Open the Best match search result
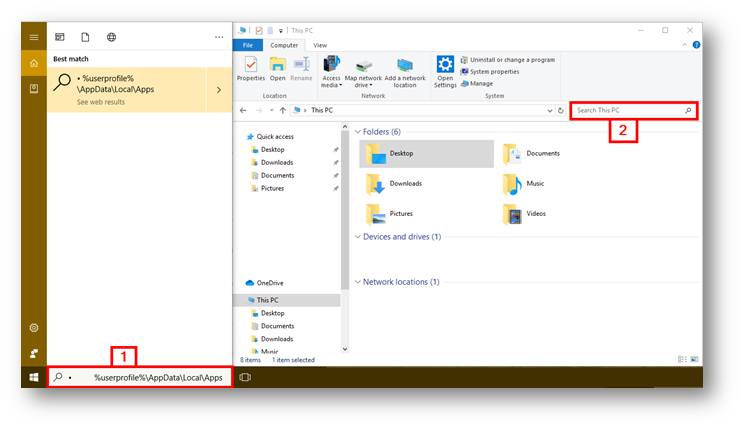This screenshot has height=430, width=745. [127, 90]
